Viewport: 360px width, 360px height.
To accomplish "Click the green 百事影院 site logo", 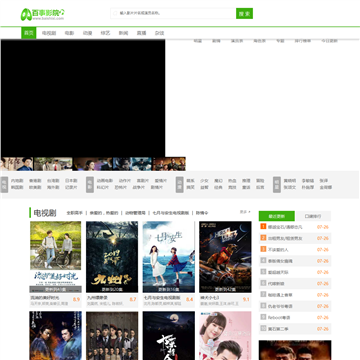I will click(x=43, y=14).
